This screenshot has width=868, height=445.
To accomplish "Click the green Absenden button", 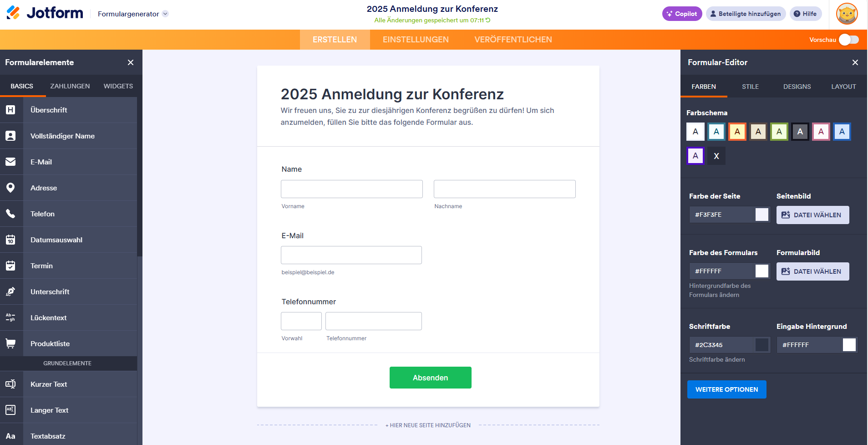I will pyautogui.click(x=431, y=378).
